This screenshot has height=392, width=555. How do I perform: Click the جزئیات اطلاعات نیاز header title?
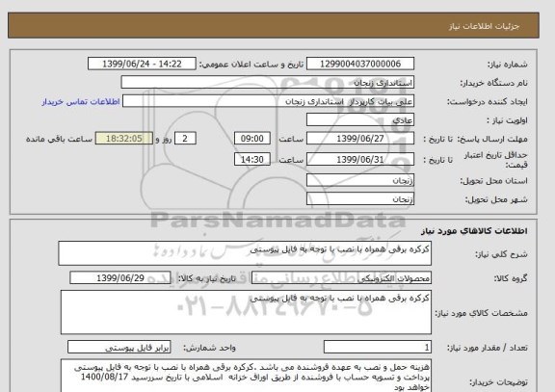tap(484, 27)
